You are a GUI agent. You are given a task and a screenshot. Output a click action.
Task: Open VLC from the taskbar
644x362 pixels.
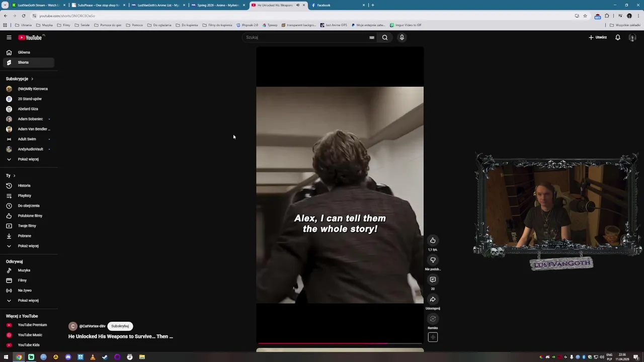pos(93,357)
